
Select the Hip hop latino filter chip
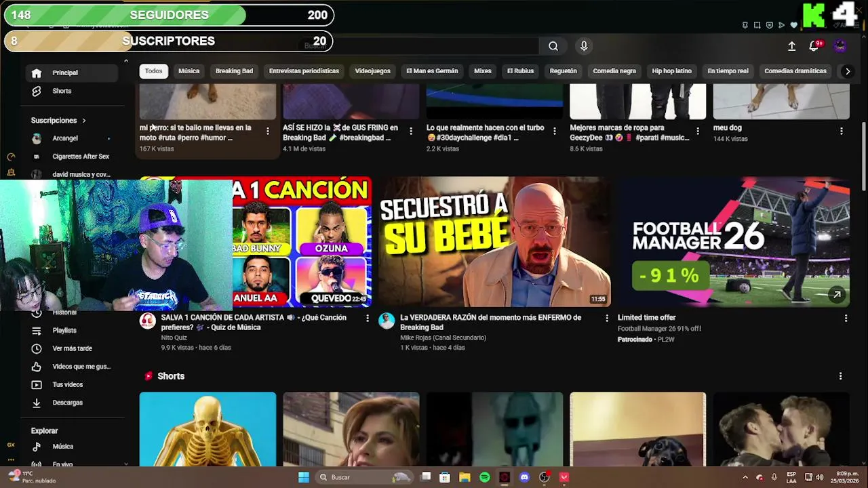pyautogui.click(x=671, y=71)
